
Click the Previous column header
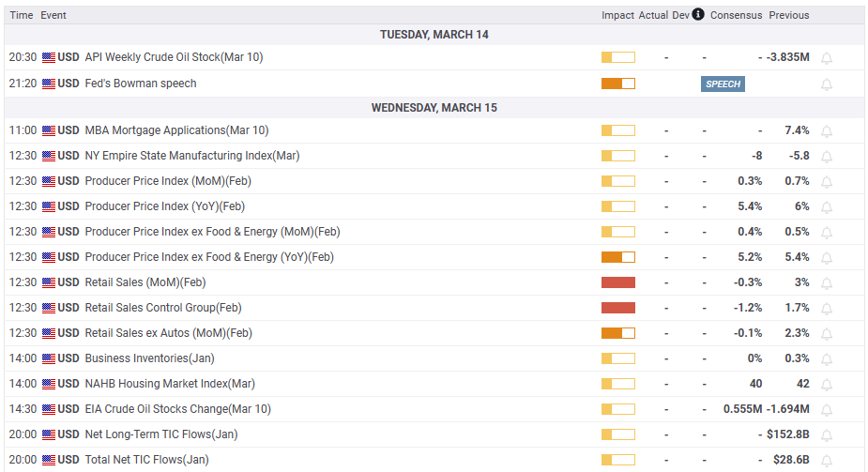coord(789,15)
